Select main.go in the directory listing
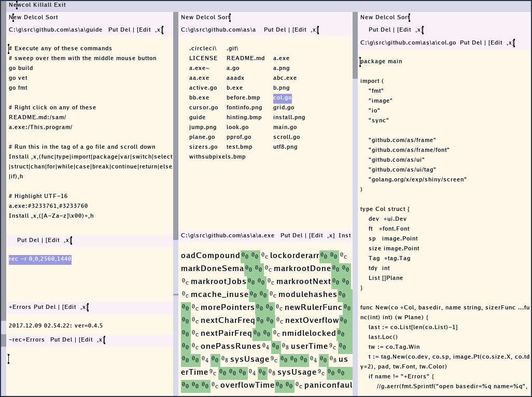Screen dimensions: 532x397 coord(285,127)
